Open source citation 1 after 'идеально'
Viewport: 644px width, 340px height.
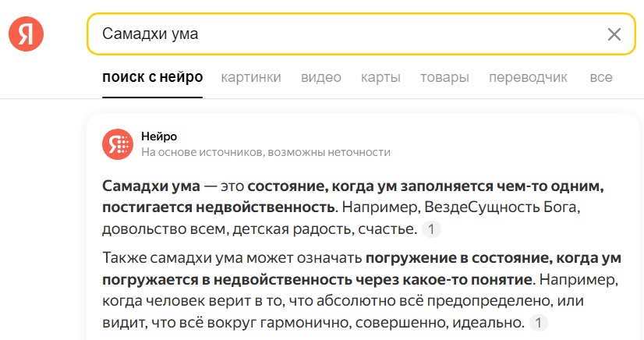pos(539,323)
